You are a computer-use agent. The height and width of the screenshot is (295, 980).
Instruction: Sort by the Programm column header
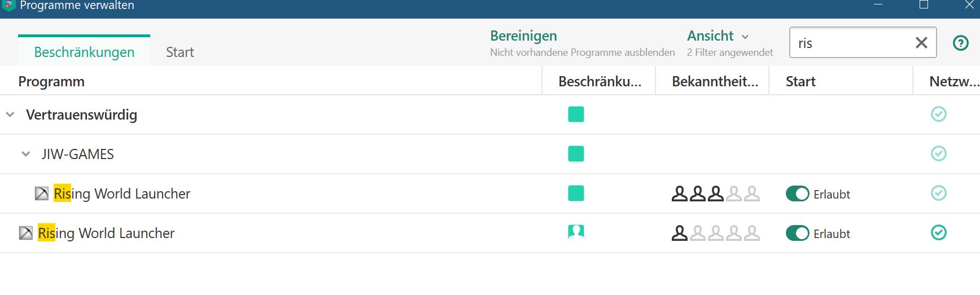point(51,82)
